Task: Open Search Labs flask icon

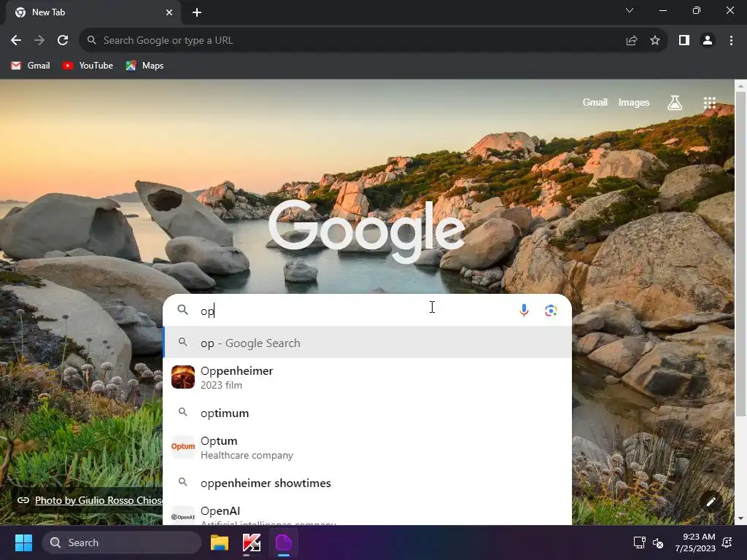Action: (675, 102)
